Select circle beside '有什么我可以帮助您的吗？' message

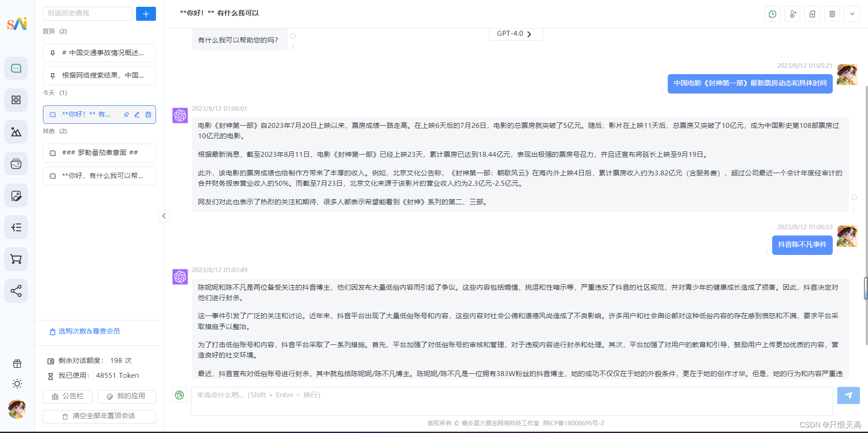293,36
